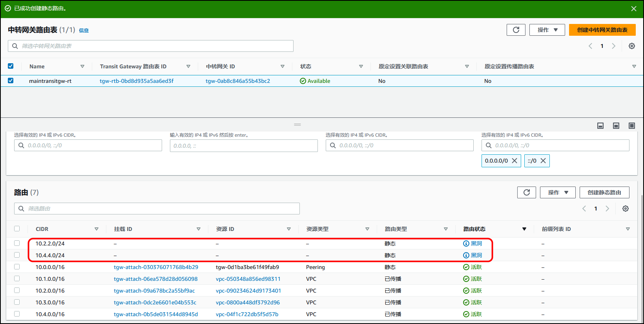644x324 pixels.
Task: Dismiss the green success notification banner
Action: 633,9
